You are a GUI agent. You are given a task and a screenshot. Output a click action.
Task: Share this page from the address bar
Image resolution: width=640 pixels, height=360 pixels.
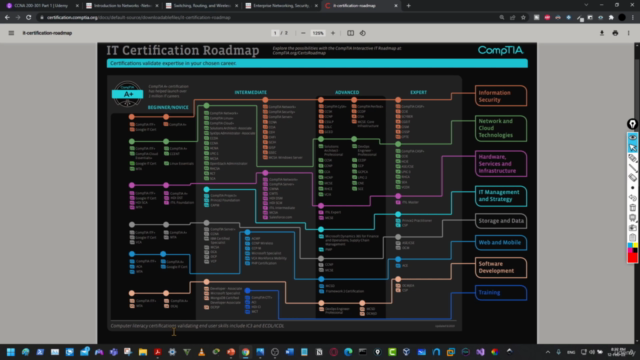[513, 18]
